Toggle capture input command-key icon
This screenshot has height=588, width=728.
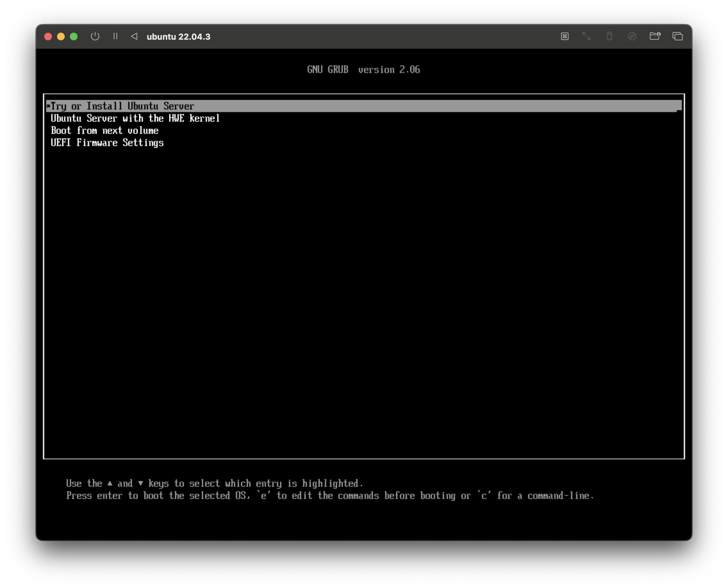click(565, 36)
